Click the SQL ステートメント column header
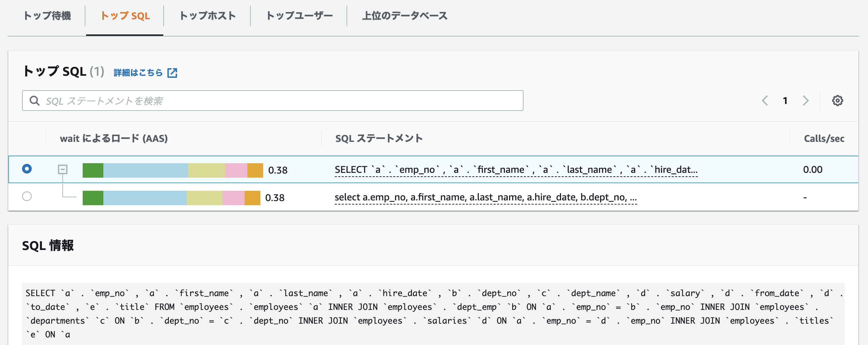Viewport: 868px width, 345px height. (x=379, y=138)
